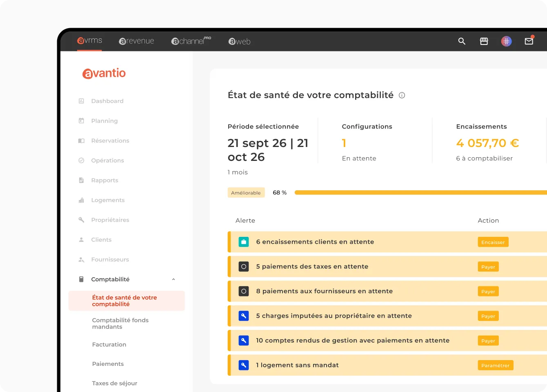The image size is (547, 392).
Task: Click the Améliorable status badge
Action: (x=246, y=193)
